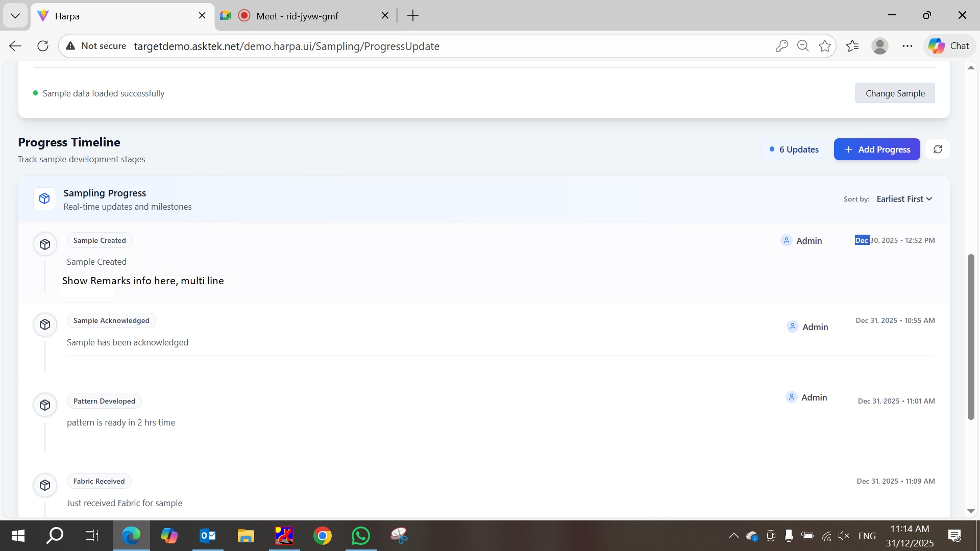The image size is (980, 551).
Task: Open password key icon in address bar
Action: tap(781, 46)
